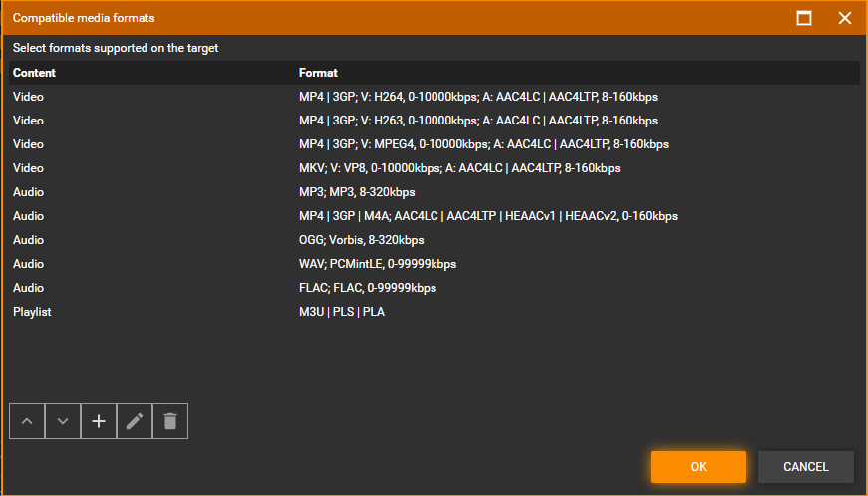Click the move down arrow icon

click(x=63, y=421)
